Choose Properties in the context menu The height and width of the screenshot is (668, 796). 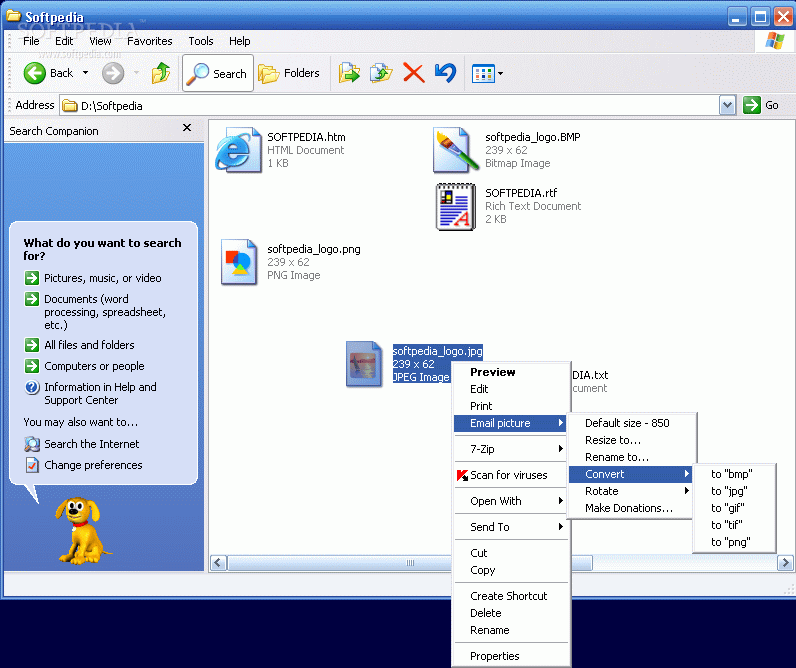click(511, 656)
